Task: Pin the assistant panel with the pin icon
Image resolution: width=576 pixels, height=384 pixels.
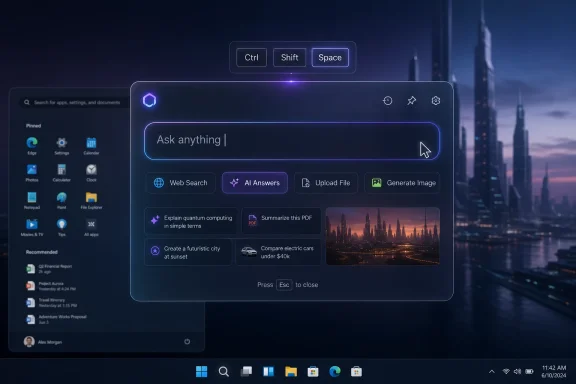Action: coord(411,101)
